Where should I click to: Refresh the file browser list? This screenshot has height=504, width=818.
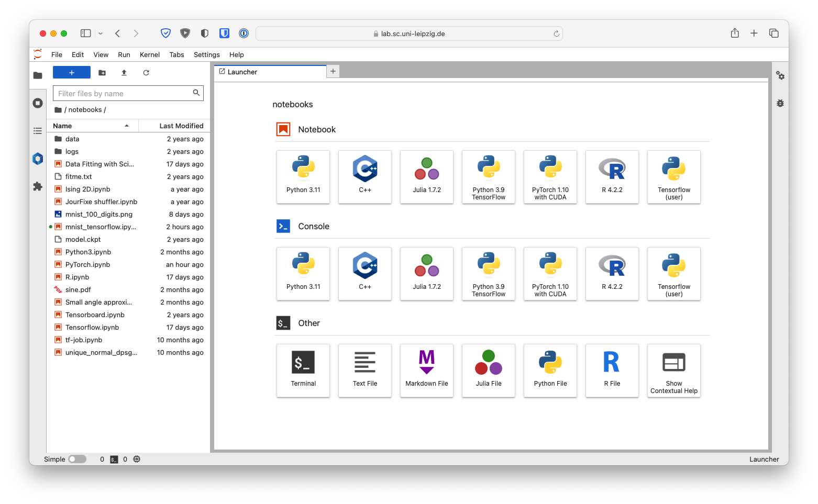[x=146, y=73]
